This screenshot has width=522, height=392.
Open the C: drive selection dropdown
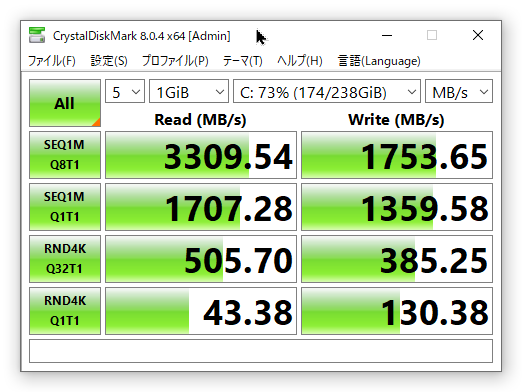click(327, 91)
